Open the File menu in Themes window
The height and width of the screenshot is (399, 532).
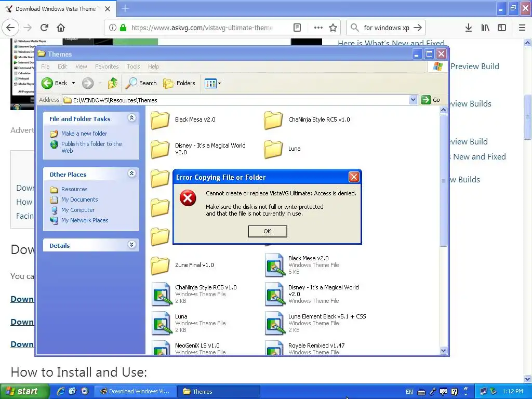pos(45,66)
